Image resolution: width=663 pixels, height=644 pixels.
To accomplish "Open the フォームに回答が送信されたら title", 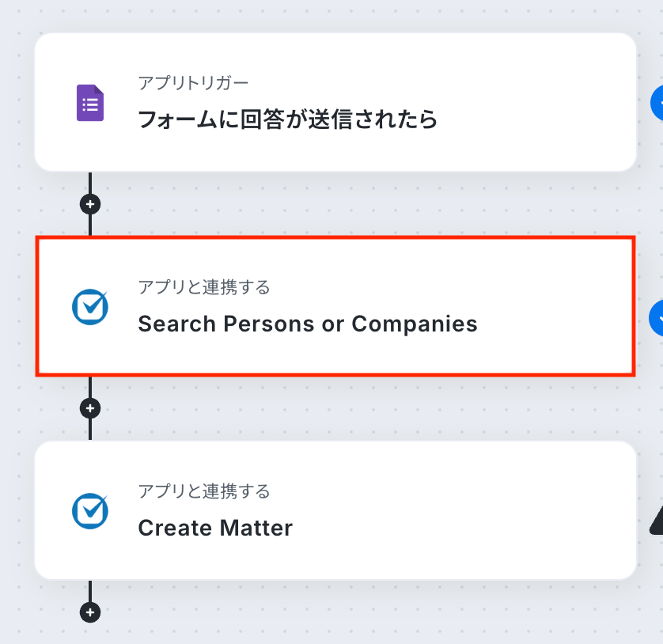I will point(287,119).
